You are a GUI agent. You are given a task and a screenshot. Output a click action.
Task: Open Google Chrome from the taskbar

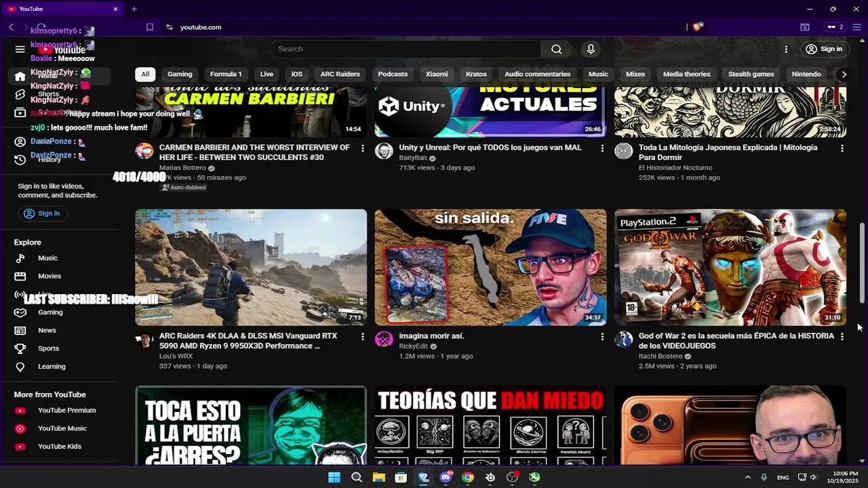coord(468,477)
